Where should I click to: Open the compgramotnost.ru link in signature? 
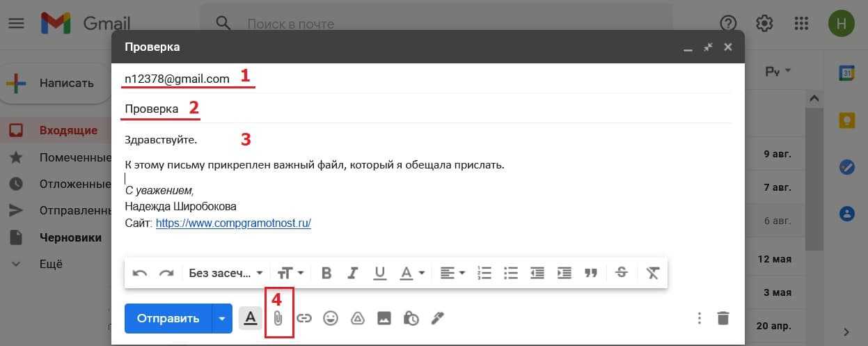[x=233, y=223]
